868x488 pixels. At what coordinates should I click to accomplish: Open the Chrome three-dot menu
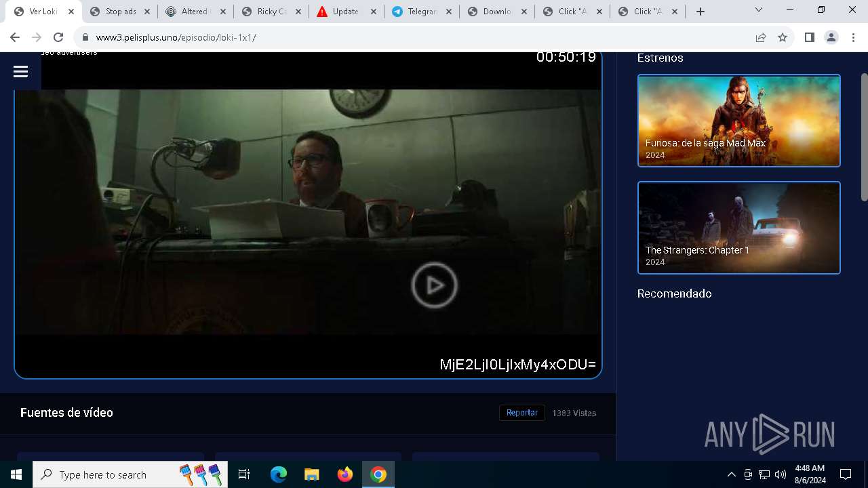coord(853,37)
